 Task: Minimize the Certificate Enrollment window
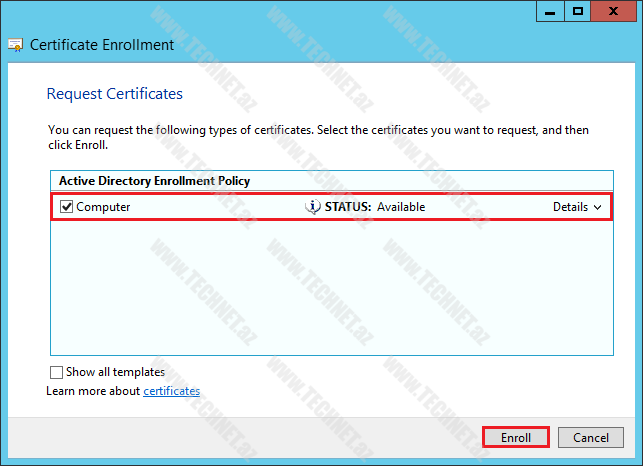click(548, 11)
